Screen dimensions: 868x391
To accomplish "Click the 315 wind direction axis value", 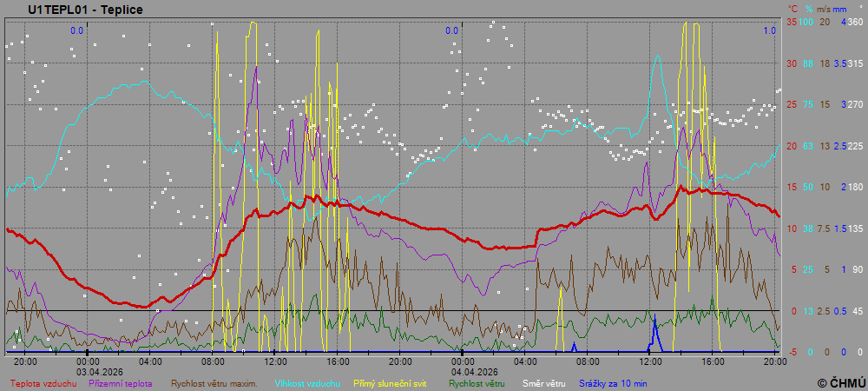I will [854, 63].
